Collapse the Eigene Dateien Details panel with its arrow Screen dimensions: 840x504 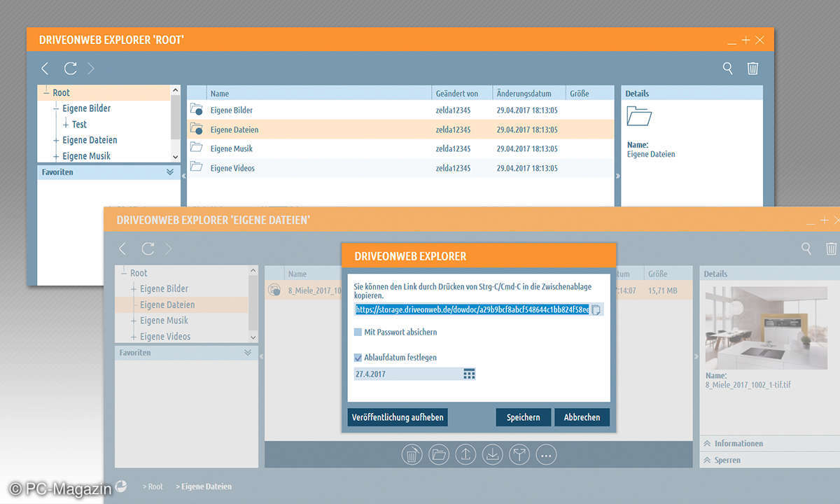(x=696, y=356)
